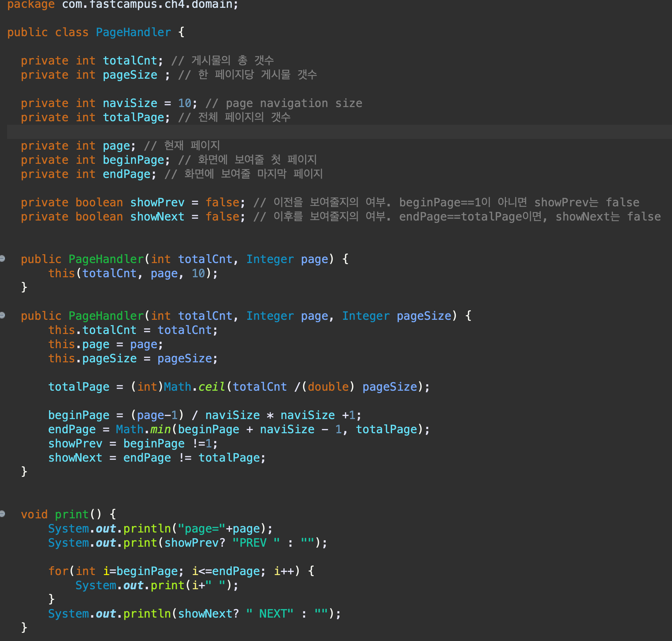Collapse the three-argument PageHandler constructor fold marker
The image size is (672, 641).
coord(2,315)
